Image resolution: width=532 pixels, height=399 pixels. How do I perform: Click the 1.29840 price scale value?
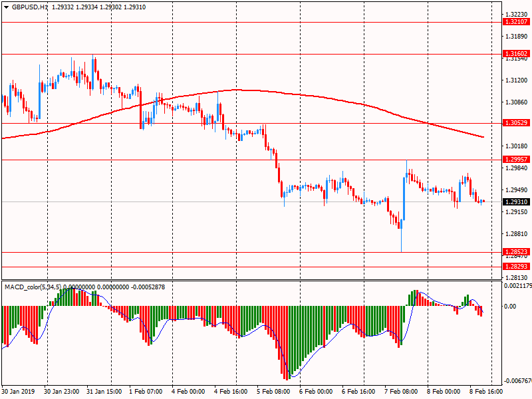[x=517, y=168]
